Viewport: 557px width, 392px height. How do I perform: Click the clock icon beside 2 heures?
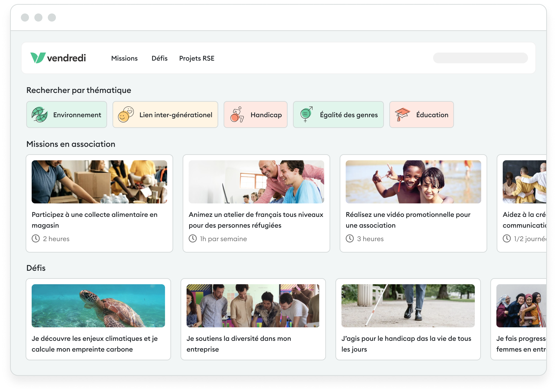coord(36,239)
